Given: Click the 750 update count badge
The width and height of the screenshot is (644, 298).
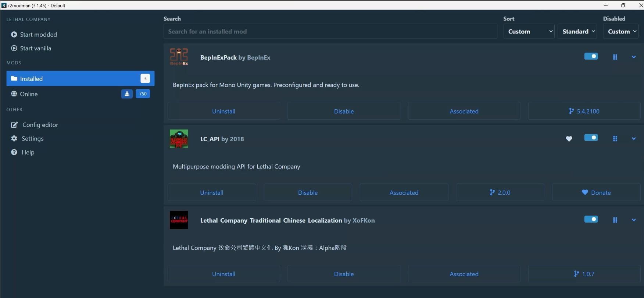Looking at the screenshot, I should tap(143, 94).
